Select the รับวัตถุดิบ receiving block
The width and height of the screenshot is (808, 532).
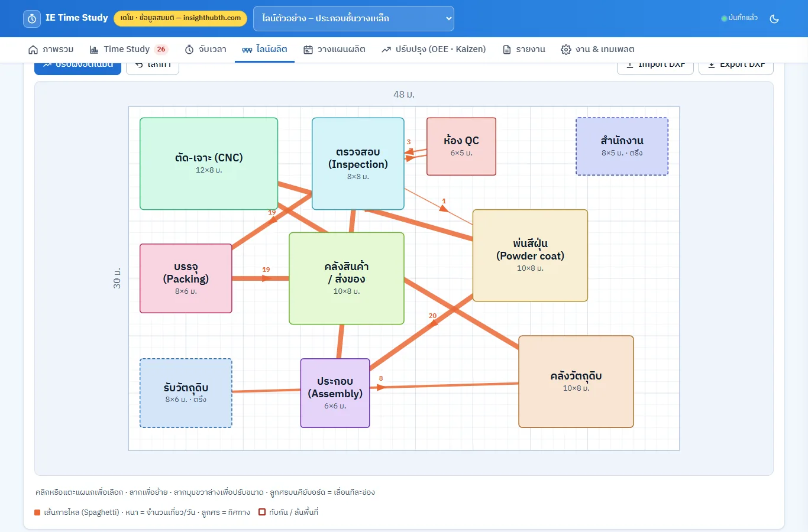tap(186, 393)
